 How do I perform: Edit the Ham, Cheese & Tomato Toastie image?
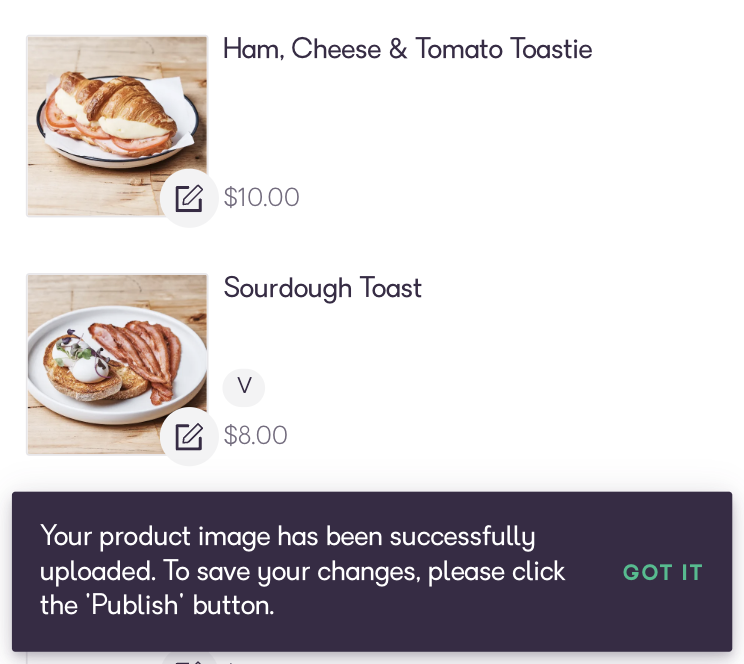[x=189, y=198]
